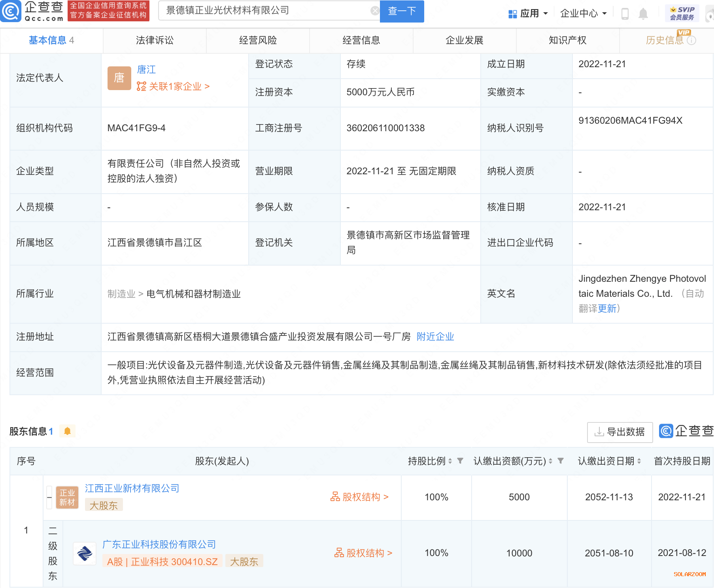714x588 pixels.
Task: Switch to the 法律诉讼 tab
Action: click(155, 40)
